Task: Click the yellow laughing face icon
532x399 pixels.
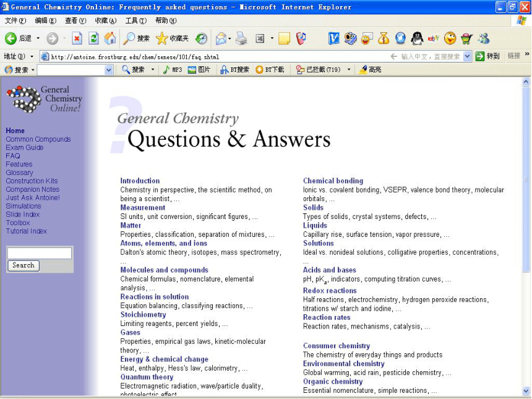Action: (x=450, y=38)
